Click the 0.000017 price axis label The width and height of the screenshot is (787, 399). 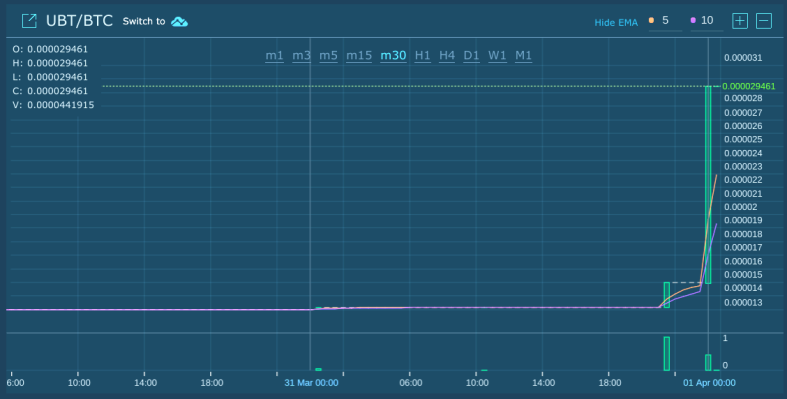tap(743, 247)
